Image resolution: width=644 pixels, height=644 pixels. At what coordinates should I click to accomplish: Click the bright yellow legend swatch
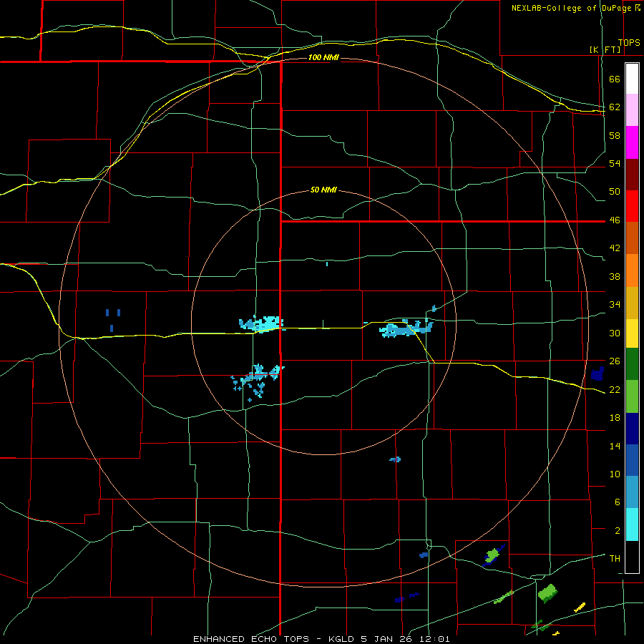tap(632, 333)
